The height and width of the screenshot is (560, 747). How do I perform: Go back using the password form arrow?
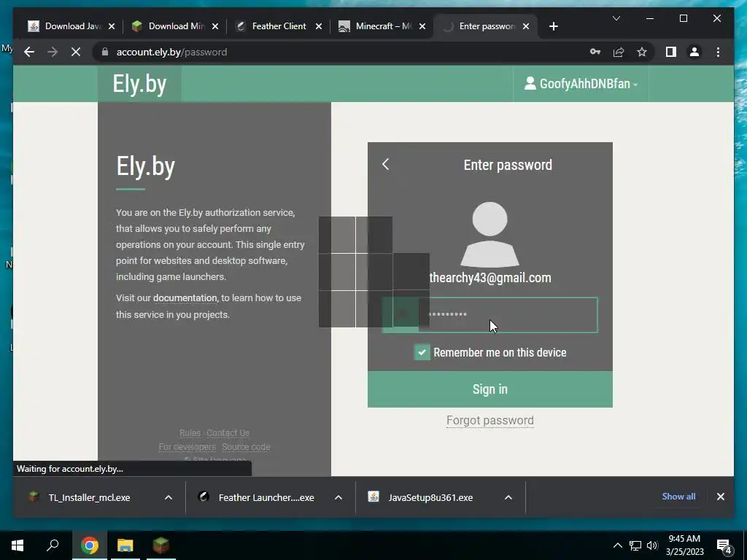coord(385,164)
